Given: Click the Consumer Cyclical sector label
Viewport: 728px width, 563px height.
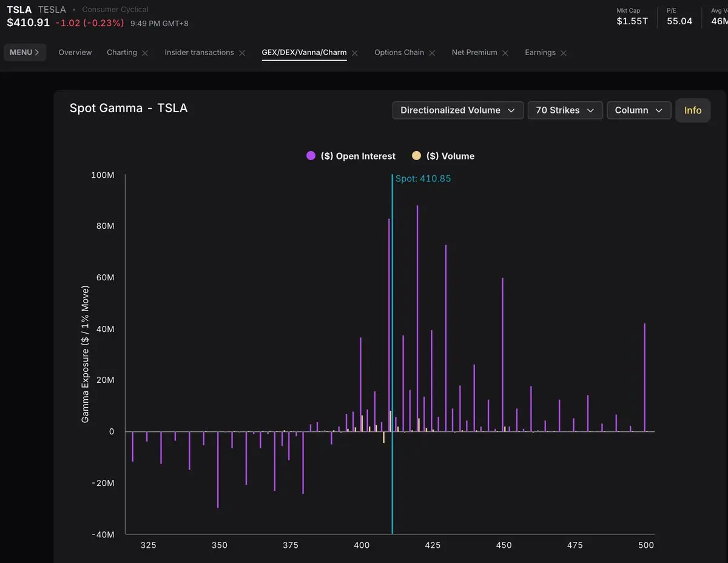Looking at the screenshot, I should point(115,10).
